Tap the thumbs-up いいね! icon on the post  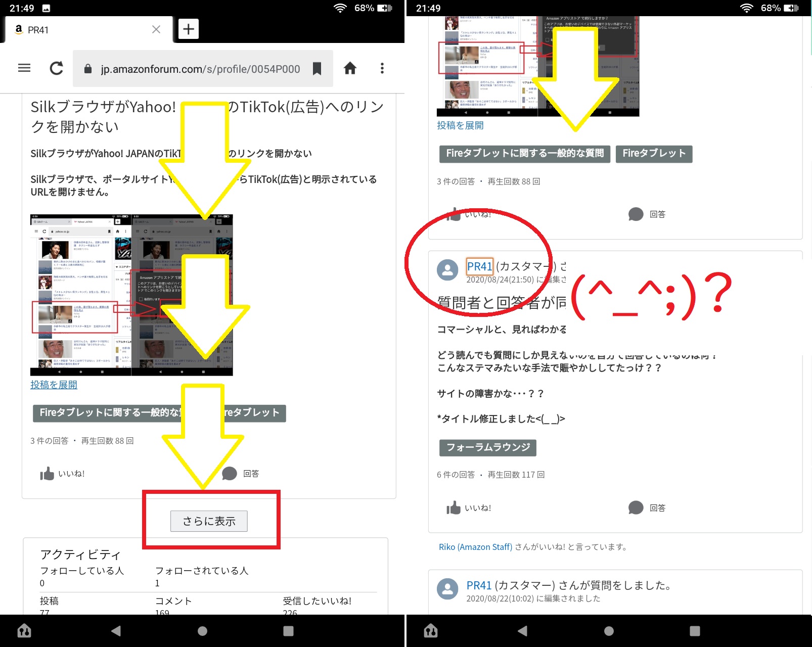tap(47, 474)
